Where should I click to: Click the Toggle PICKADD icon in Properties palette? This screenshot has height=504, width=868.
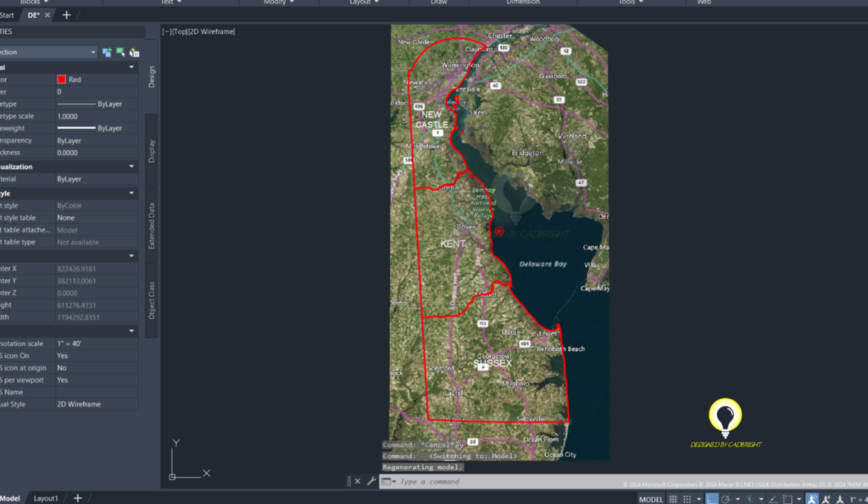click(x=106, y=53)
